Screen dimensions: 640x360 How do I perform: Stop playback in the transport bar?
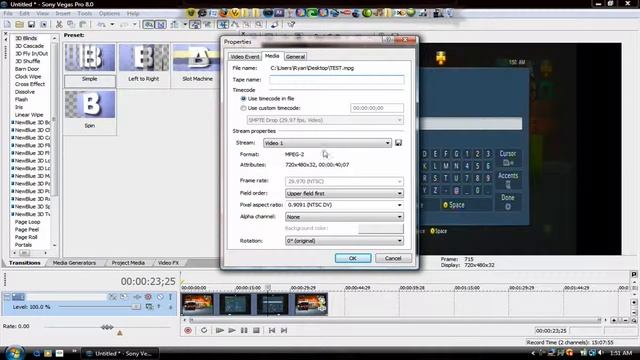pyautogui.click(x=256, y=330)
